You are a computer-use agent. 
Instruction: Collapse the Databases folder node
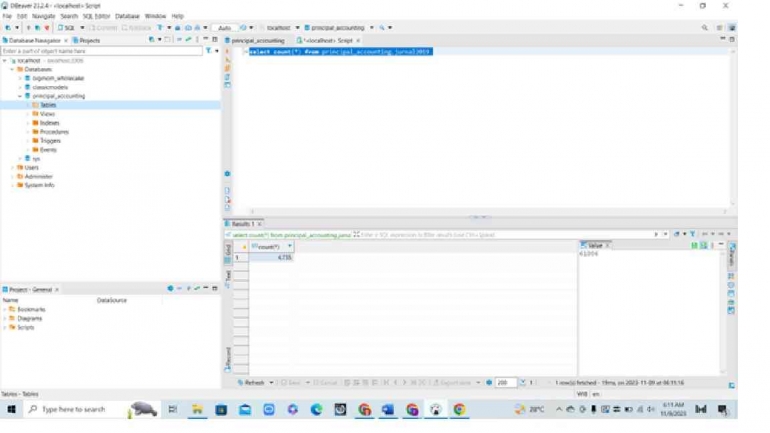point(12,70)
